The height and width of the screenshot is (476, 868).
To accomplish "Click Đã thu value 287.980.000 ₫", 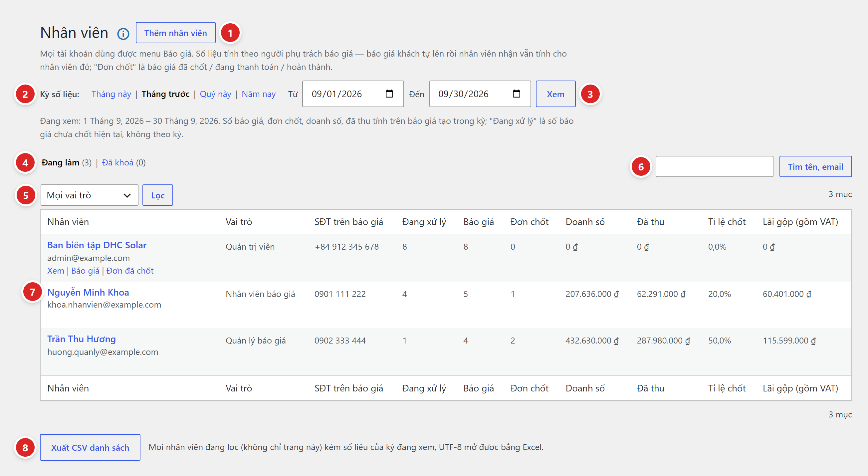I will [663, 341].
